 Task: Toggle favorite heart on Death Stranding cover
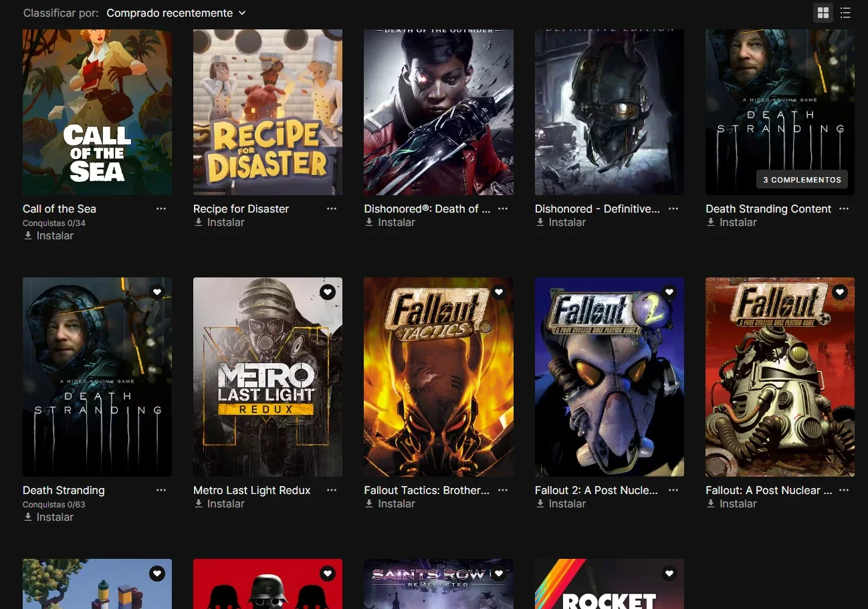point(157,292)
